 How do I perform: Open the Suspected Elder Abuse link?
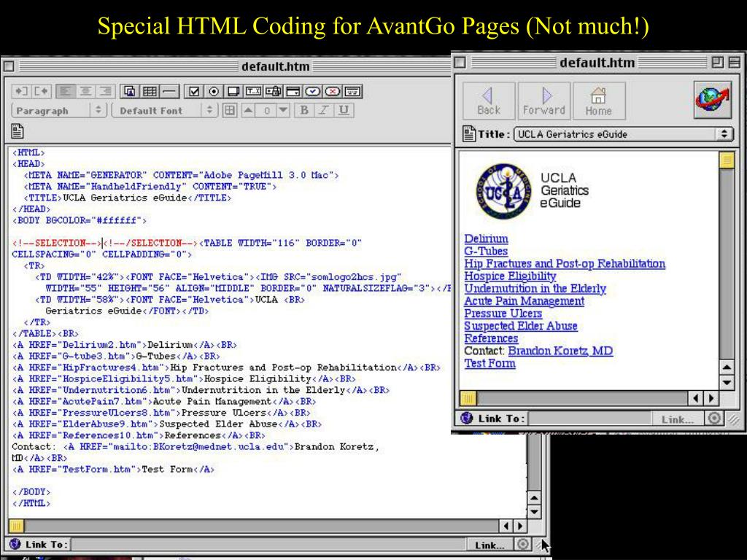(x=521, y=326)
